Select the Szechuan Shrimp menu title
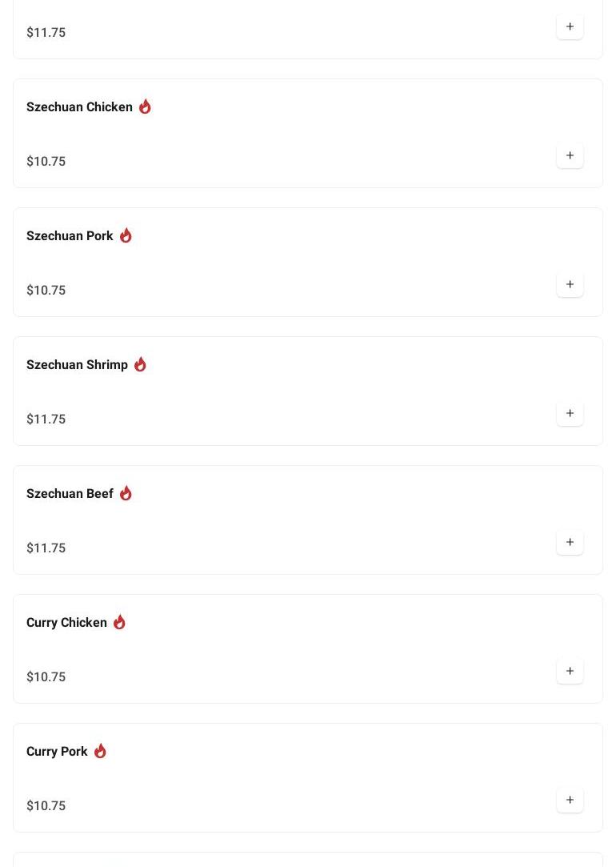The image size is (616, 867). (x=77, y=365)
